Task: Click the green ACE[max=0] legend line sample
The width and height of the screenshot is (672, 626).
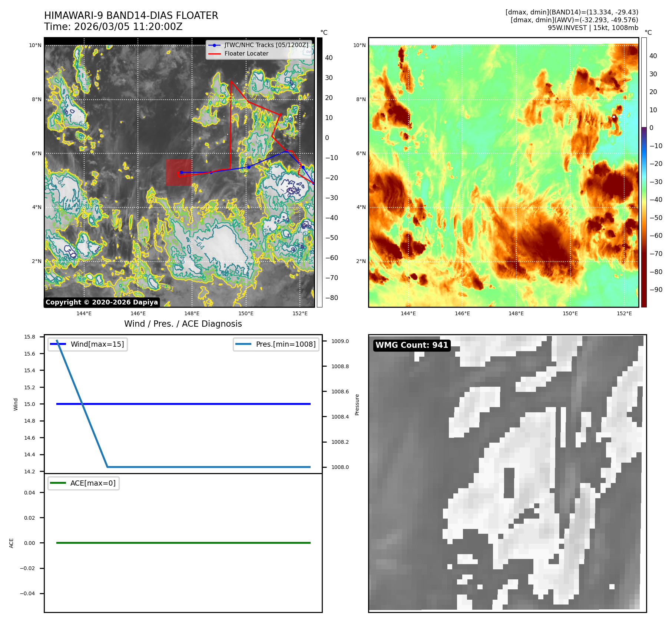Action: (58, 483)
